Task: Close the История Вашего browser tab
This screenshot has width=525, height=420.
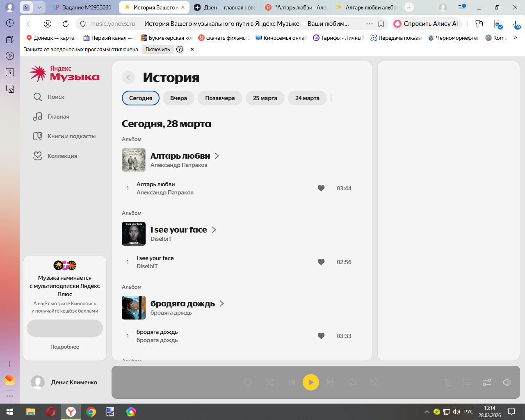Action: coord(183,7)
